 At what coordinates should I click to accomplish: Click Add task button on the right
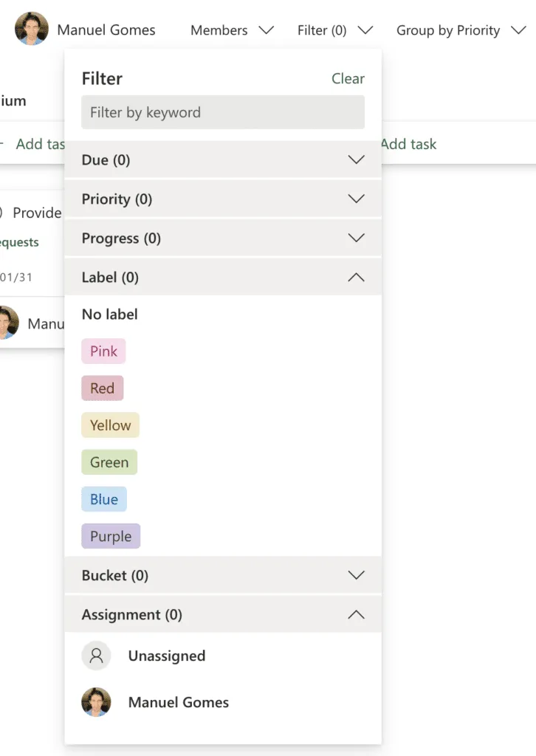pos(409,144)
